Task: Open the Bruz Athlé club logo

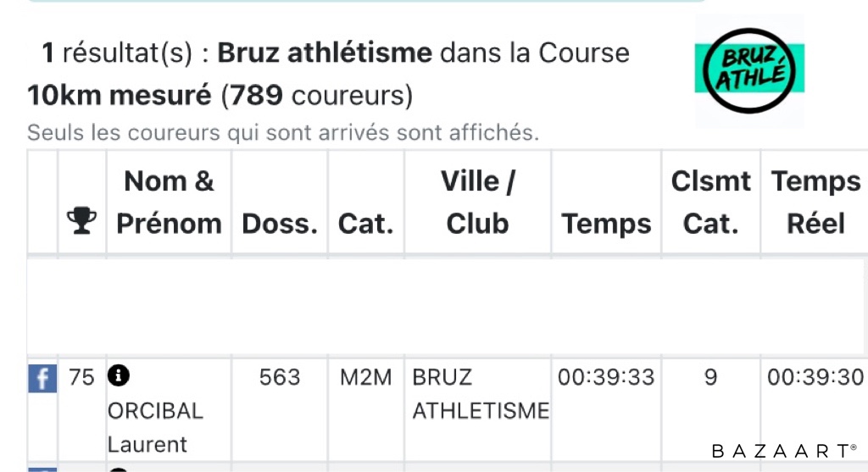Action: click(x=749, y=72)
